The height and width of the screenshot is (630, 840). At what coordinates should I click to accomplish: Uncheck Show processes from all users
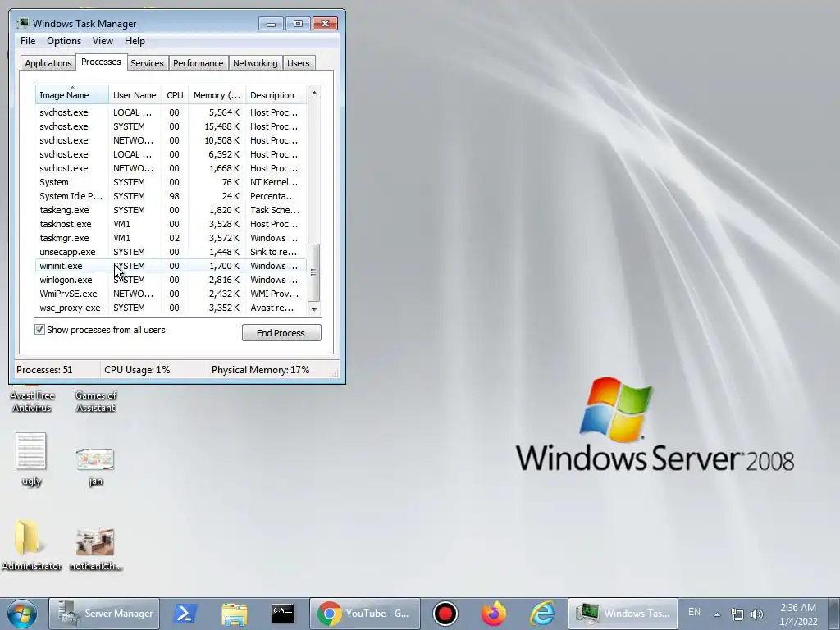39,330
